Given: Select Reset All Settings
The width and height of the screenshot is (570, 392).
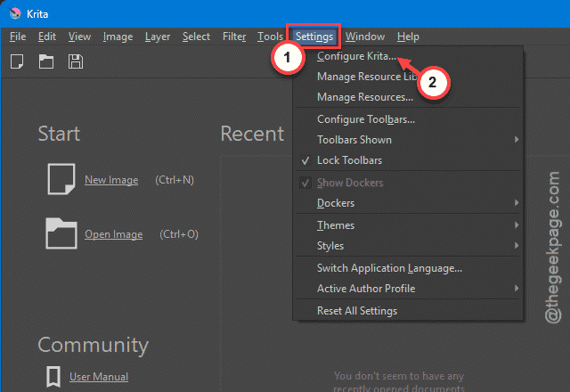Looking at the screenshot, I should point(408,311).
